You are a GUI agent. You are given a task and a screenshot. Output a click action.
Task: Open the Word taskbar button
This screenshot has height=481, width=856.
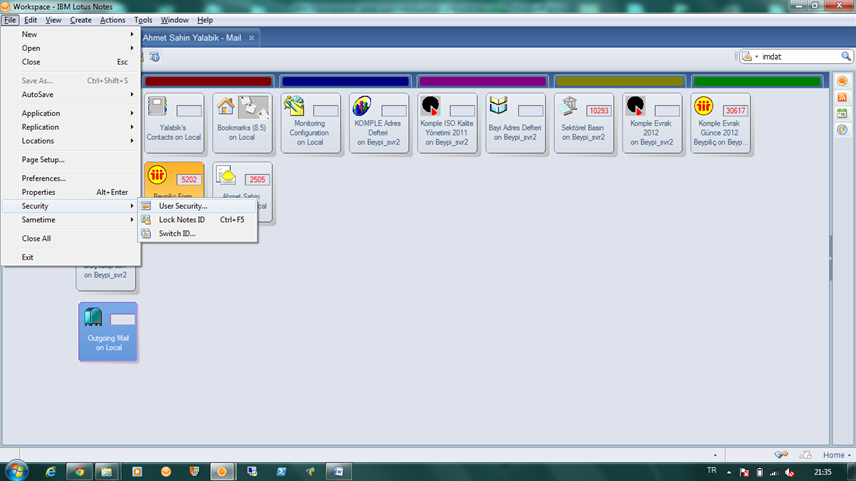coord(338,472)
